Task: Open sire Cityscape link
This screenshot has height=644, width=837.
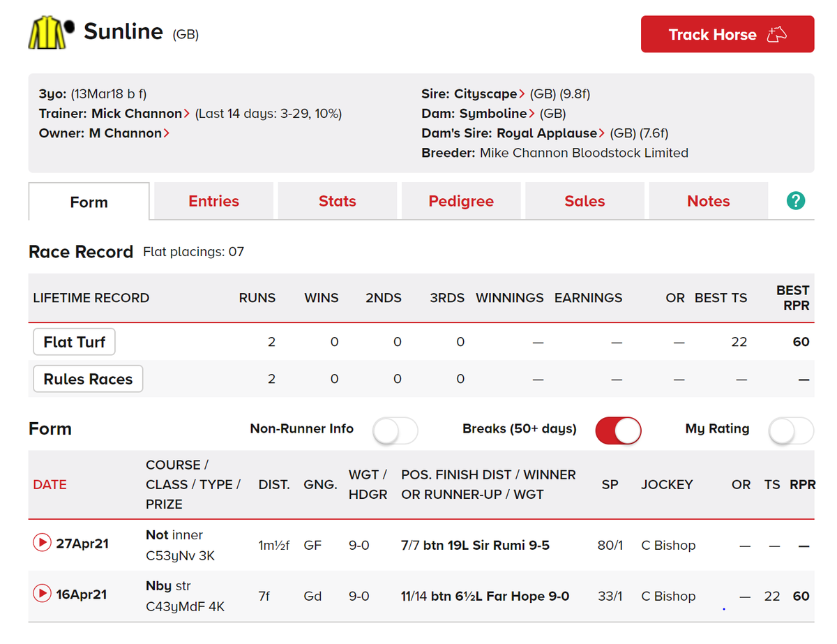Action: pos(489,93)
